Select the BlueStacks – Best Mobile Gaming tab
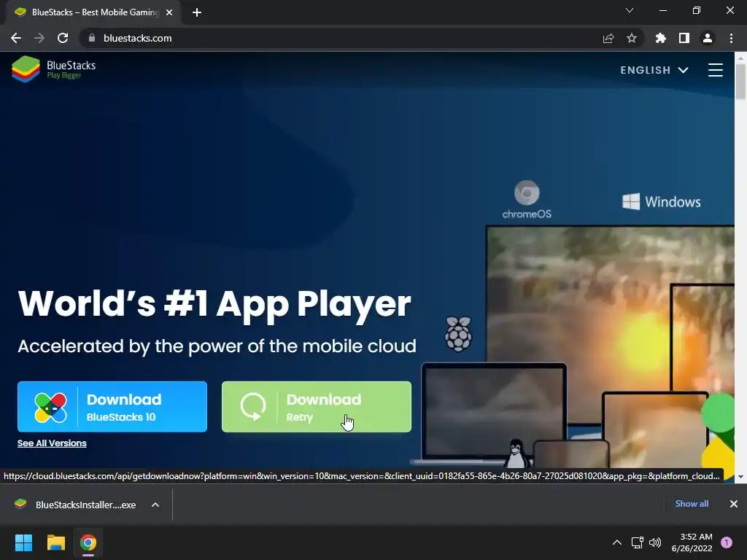 [93, 12]
